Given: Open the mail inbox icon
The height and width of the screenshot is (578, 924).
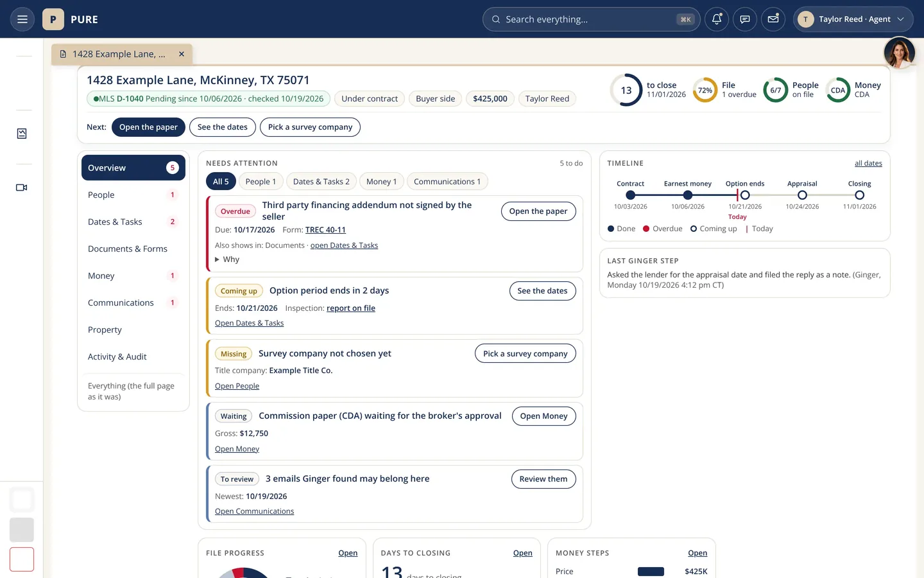Looking at the screenshot, I should [773, 19].
